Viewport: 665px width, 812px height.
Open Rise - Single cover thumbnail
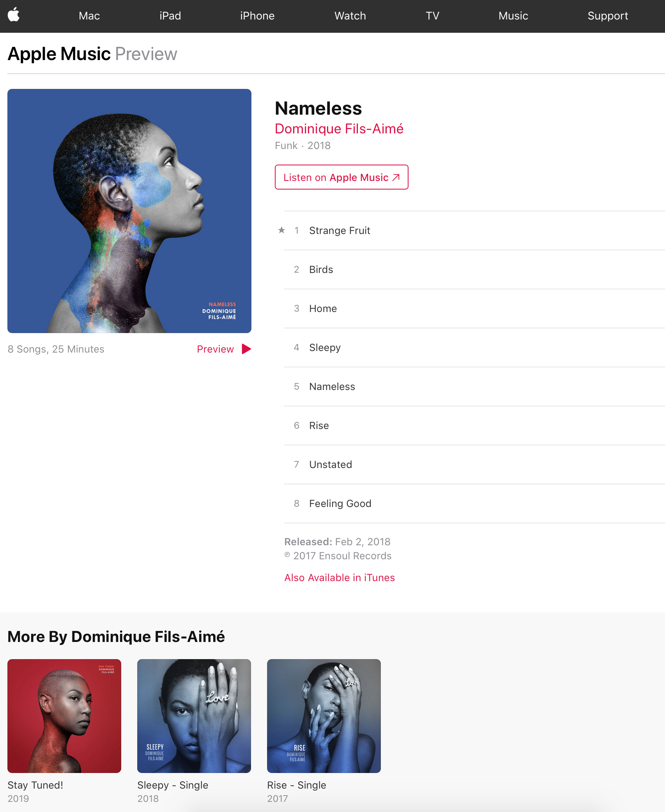pos(324,716)
